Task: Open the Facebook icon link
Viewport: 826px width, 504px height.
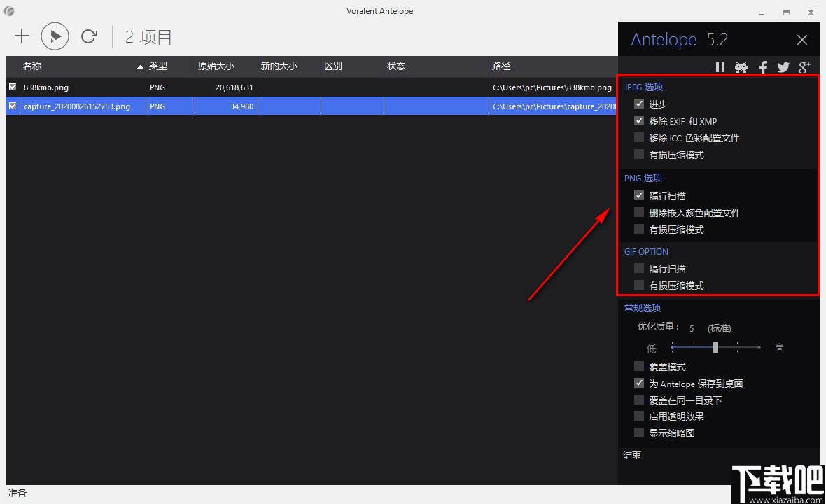Action: pos(763,67)
